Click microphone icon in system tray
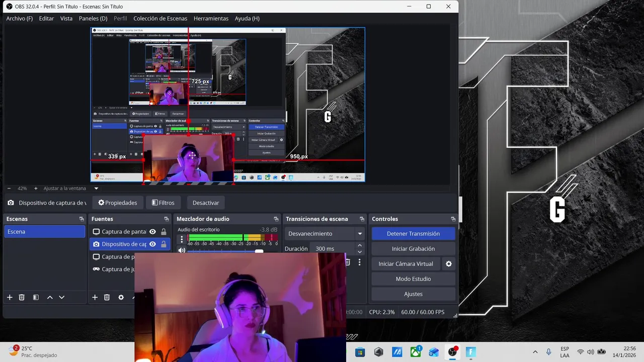Image resolution: width=644 pixels, height=362 pixels. [x=549, y=352]
